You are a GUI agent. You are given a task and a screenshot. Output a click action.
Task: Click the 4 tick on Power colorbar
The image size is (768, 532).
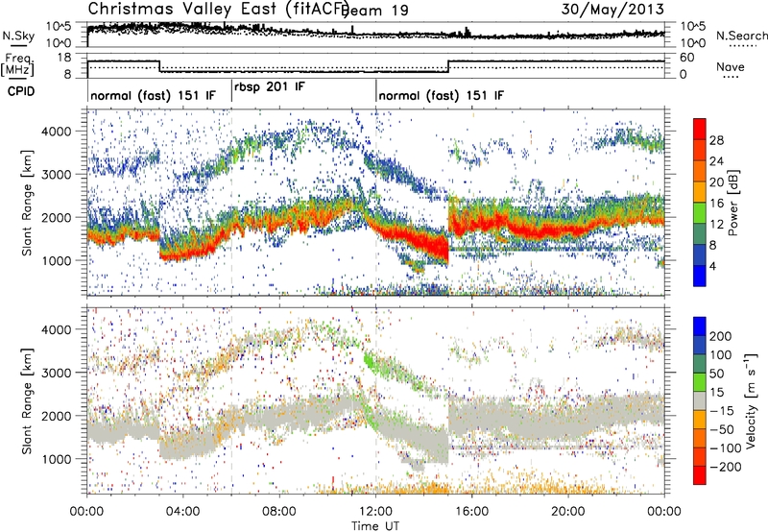(x=713, y=266)
